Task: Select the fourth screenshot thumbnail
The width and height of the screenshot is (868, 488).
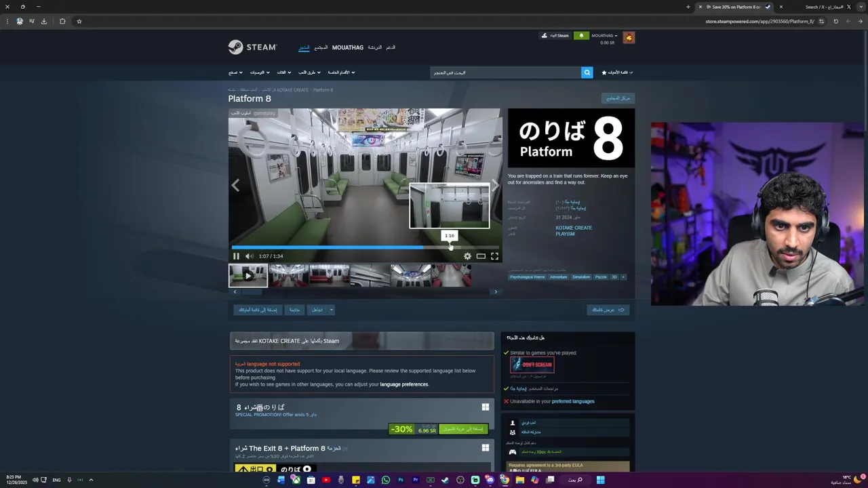Action: [x=370, y=276]
